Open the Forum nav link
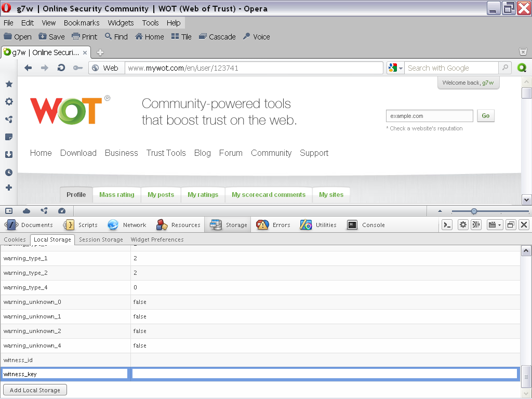This screenshot has width=532, height=399. [x=231, y=153]
